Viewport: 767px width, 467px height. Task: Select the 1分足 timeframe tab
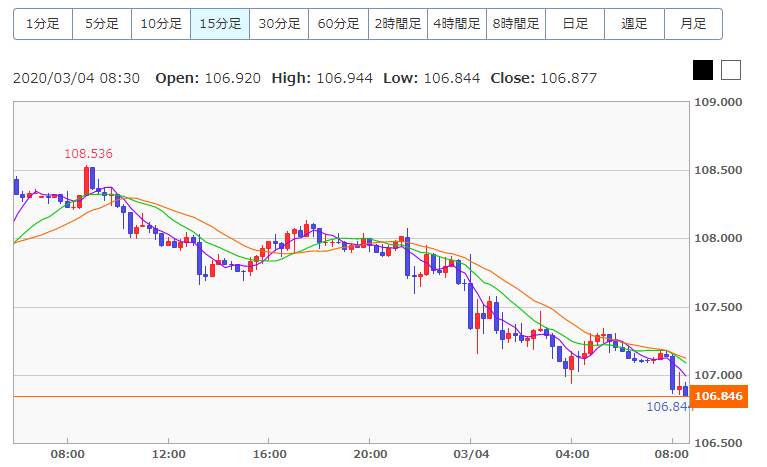tap(42, 23)
